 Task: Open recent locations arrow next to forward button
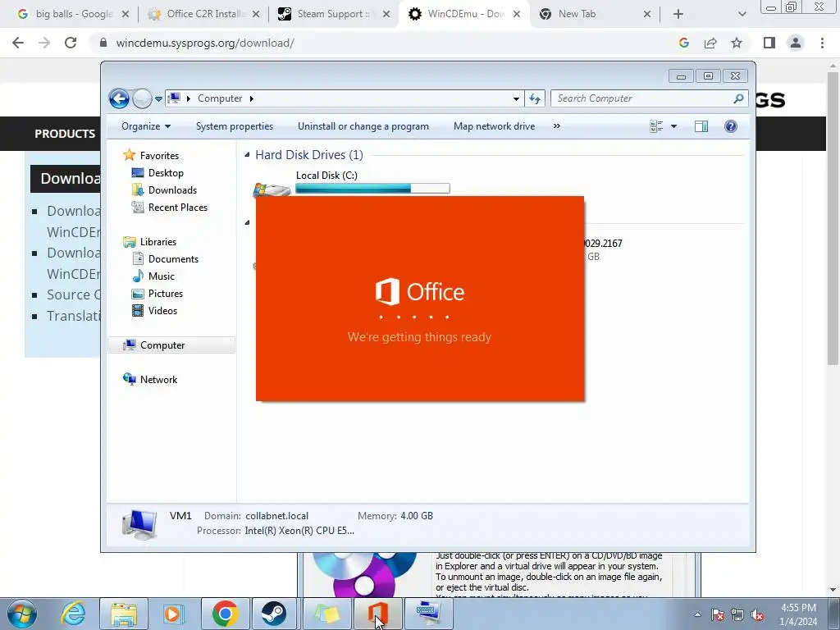pos(158,99)
